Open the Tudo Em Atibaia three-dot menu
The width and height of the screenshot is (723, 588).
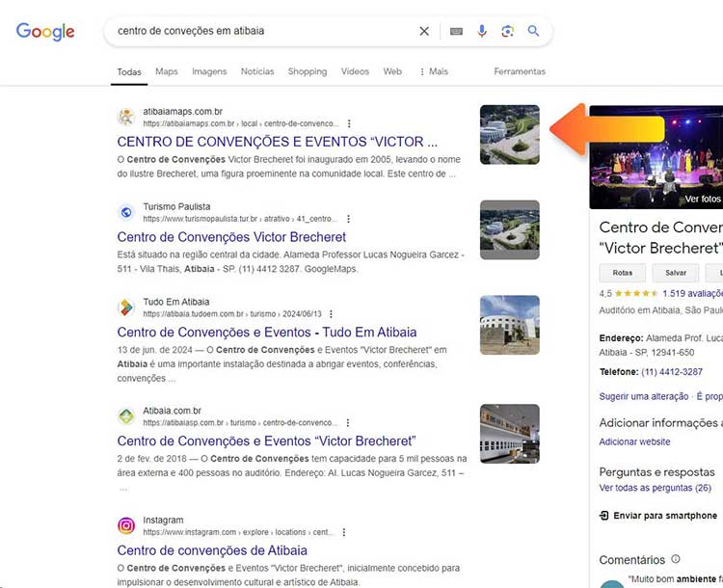tap(331, 314)
